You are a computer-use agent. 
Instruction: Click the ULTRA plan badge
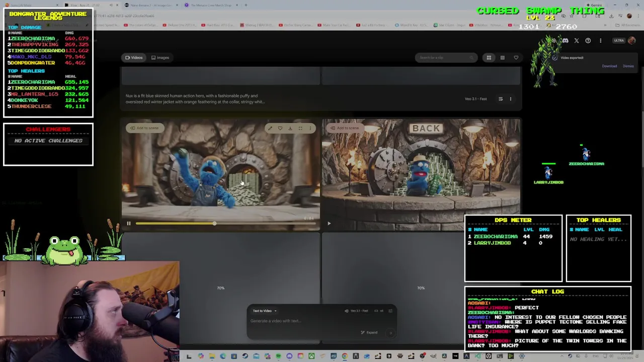[x=618, y=41]
